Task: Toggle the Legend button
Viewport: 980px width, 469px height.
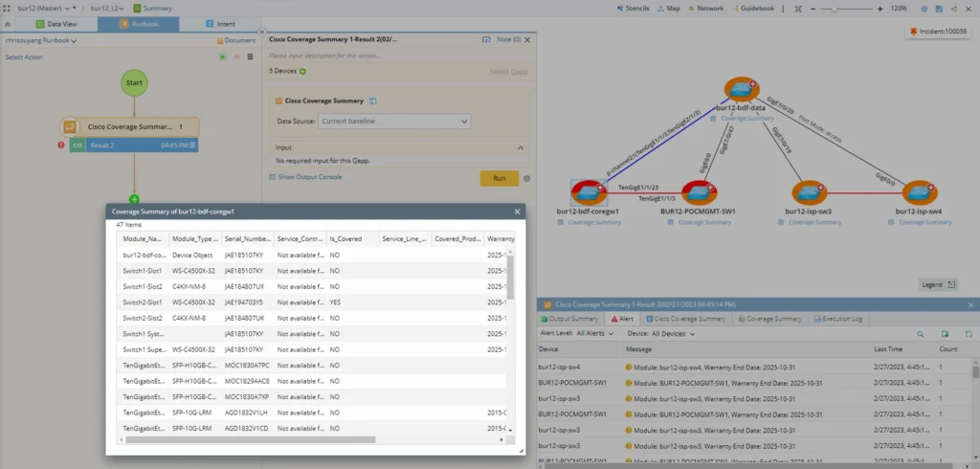Action: [938, 284]
